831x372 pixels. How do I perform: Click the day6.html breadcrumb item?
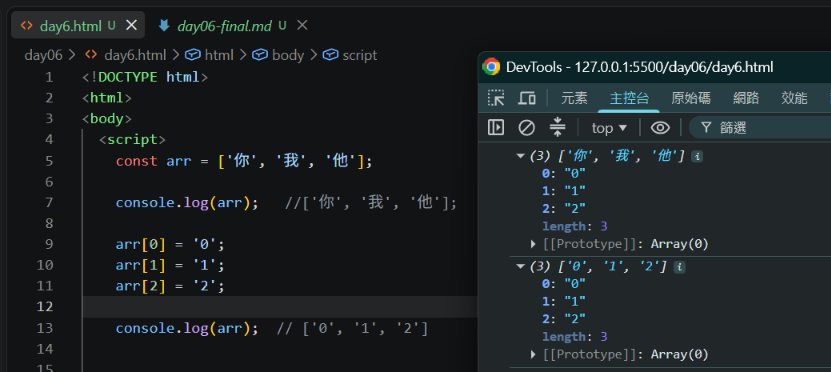click(135, 55)
